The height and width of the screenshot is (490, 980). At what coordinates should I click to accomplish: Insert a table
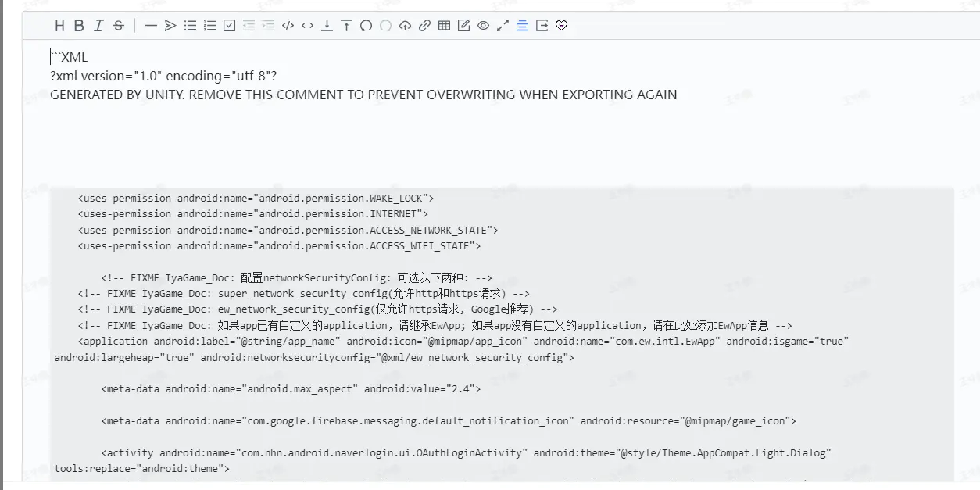[x=444, y=26]
